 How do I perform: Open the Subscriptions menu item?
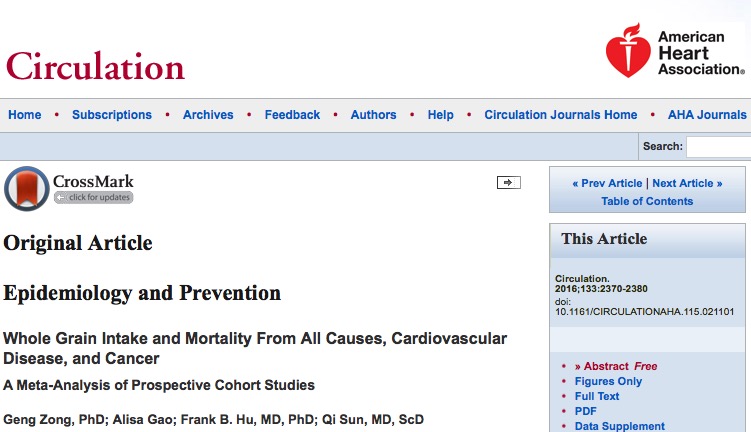(x=112, y=115)
